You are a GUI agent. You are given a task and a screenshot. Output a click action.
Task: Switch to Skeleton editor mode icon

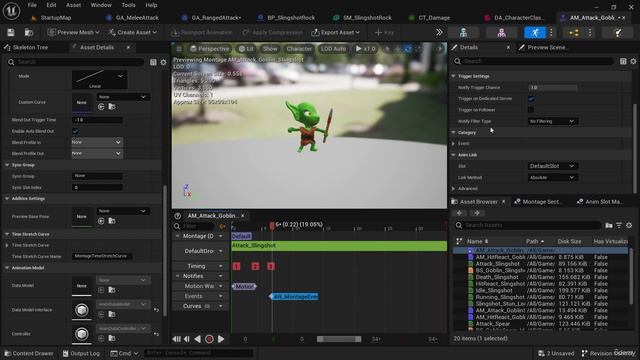click(x=463, y=33)
